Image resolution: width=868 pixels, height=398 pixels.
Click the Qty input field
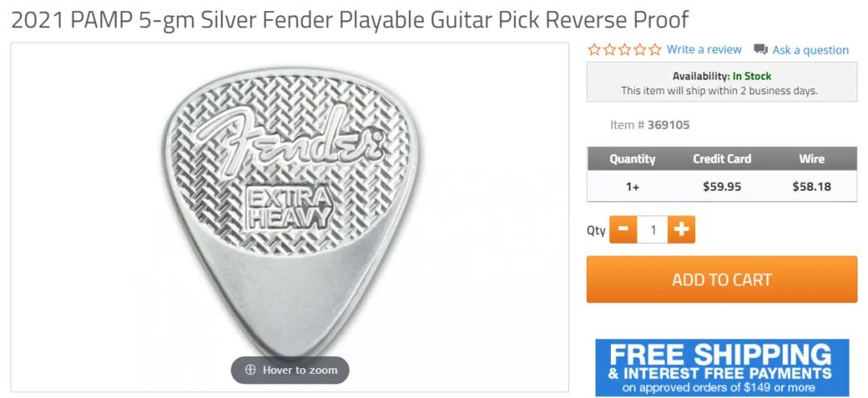pyautogui.click(x=653, y=229)
